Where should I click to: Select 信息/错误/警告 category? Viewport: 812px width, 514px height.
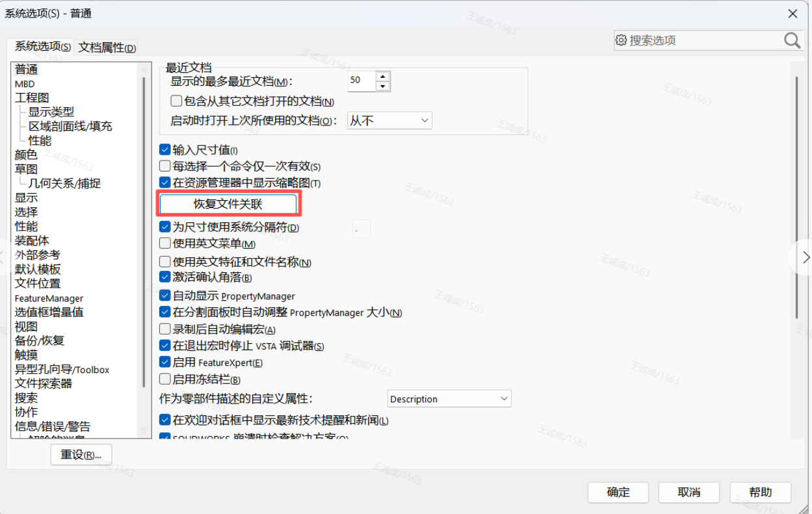click(53, 427)
